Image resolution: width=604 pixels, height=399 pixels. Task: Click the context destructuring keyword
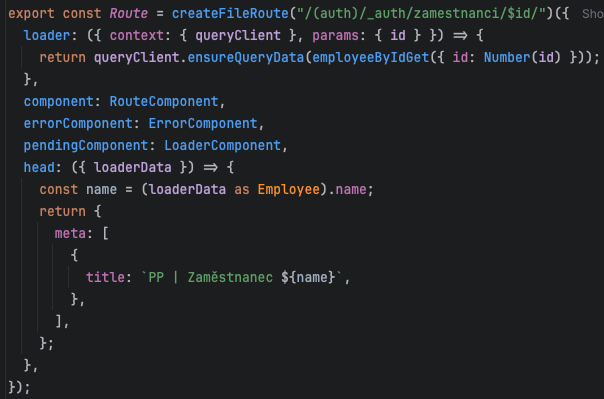click(x=137, y=36)
